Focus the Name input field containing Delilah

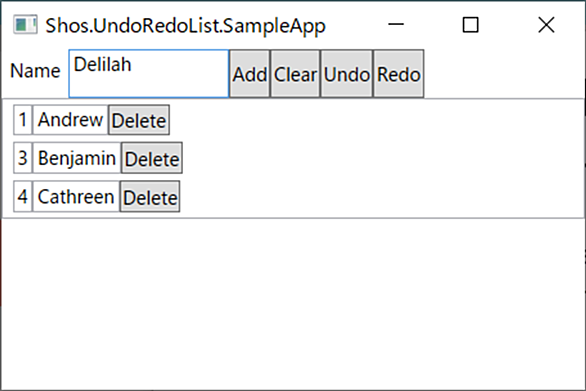[149, 74]
